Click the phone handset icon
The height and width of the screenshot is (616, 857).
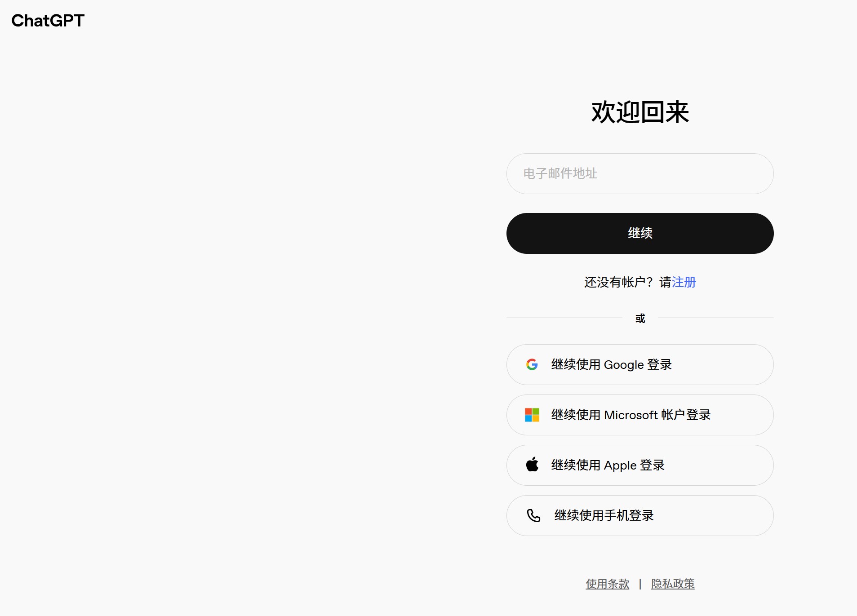click(533, 515)
